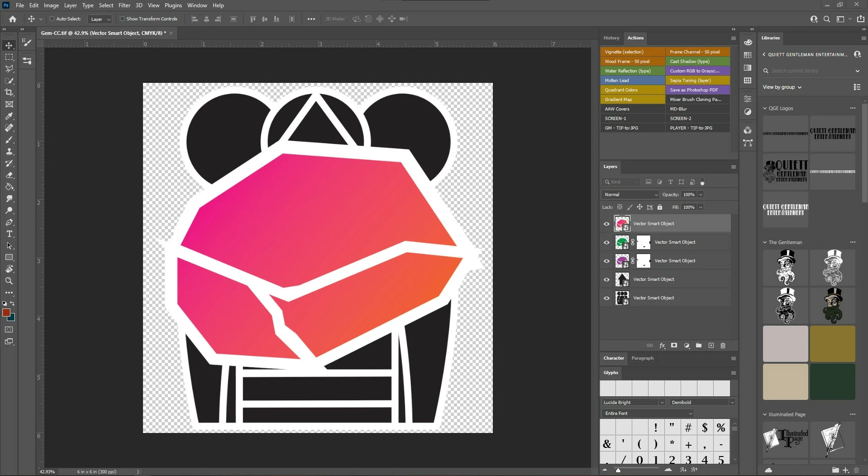Collapse the QGE Logos library group

coord(765,108)
